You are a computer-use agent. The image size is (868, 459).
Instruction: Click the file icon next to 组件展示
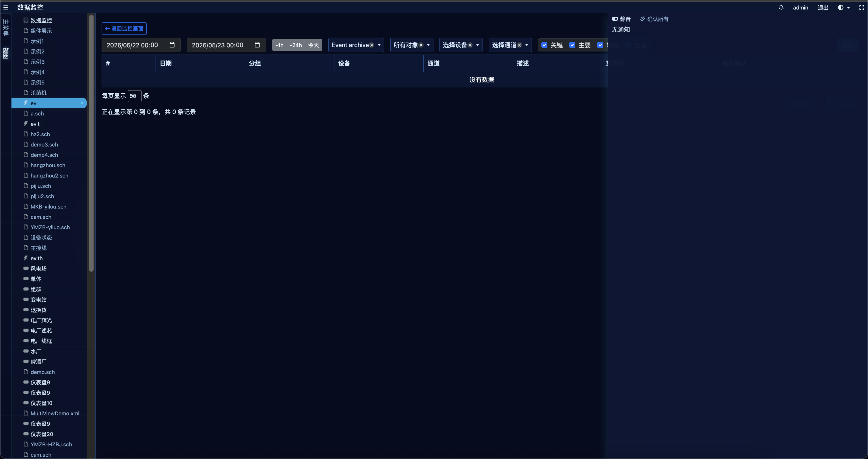click(x=26, y=30)
